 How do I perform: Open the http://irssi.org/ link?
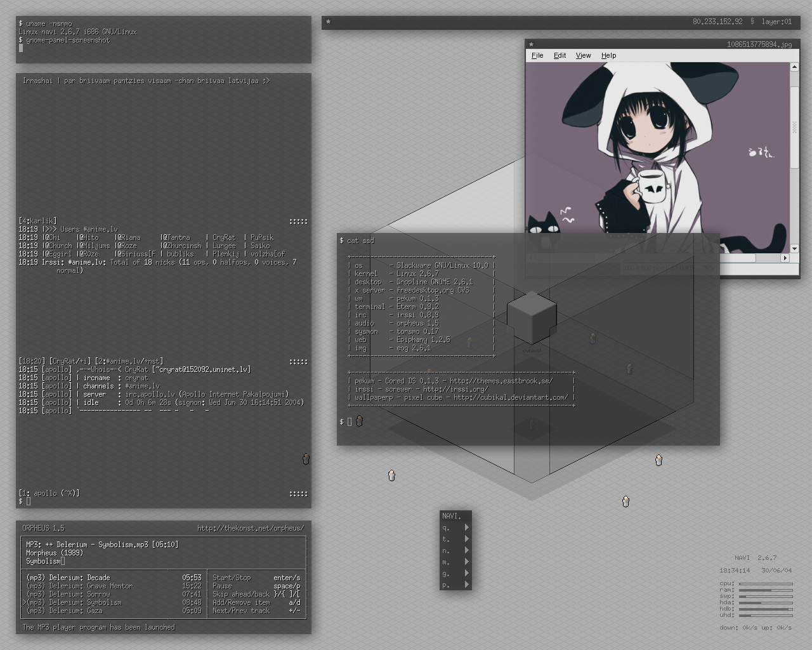point(455,389)
